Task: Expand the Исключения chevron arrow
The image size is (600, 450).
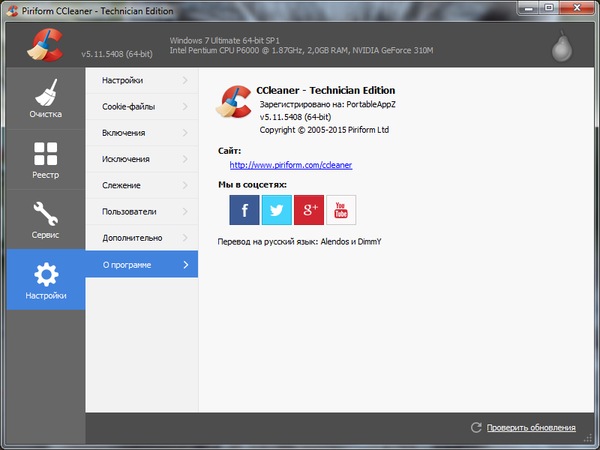Action: [x=185, y=159]
